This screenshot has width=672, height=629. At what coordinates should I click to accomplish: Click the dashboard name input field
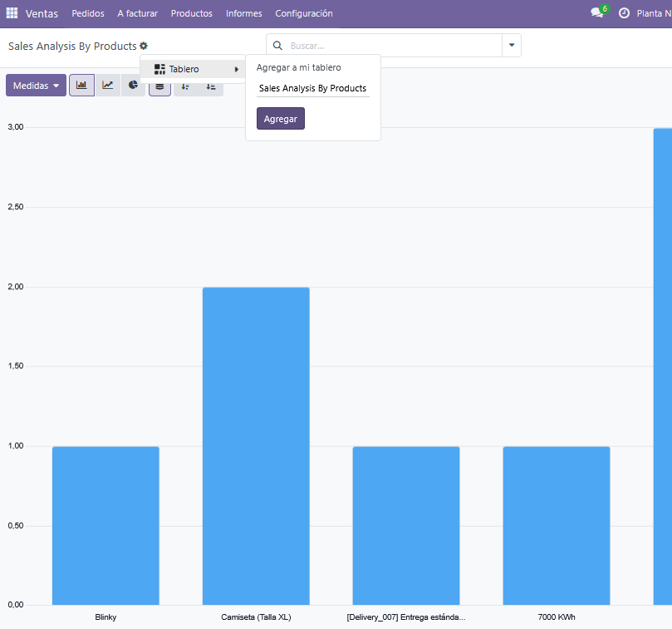312,88
